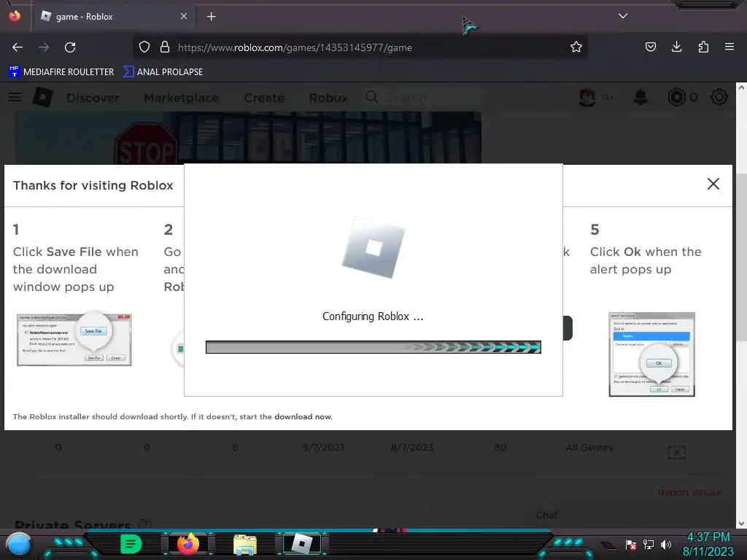The image size is (747, 560).
Task: Click the Private Servers help icon
Action: (x=145, y=524)
